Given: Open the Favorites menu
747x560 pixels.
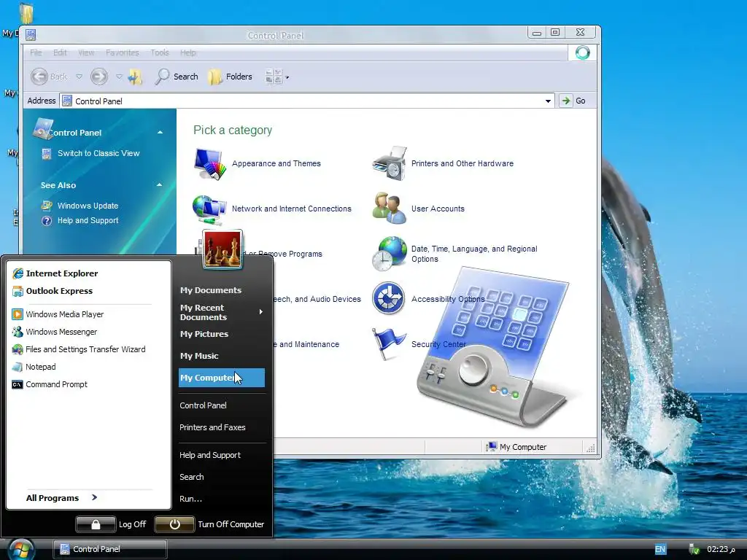Looking at the screenshot, I should [123, 52].
